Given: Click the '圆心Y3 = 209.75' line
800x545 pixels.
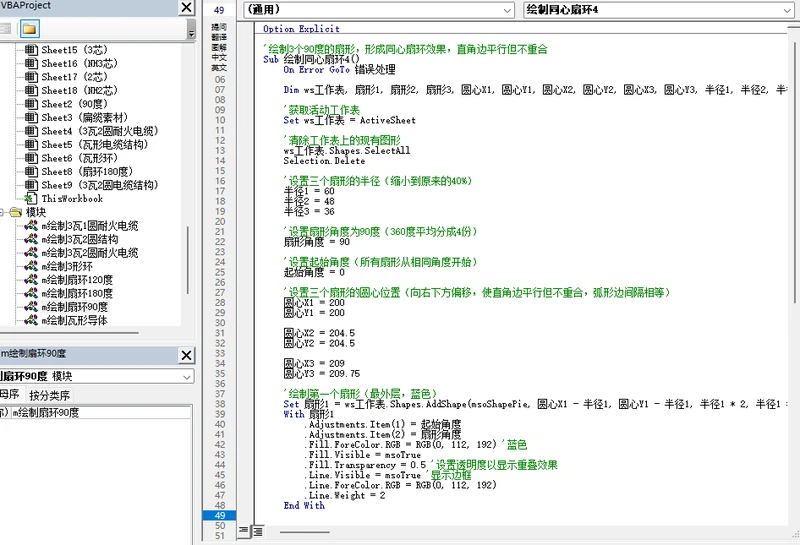Looking at the screenshot, I should pos(321,374).
